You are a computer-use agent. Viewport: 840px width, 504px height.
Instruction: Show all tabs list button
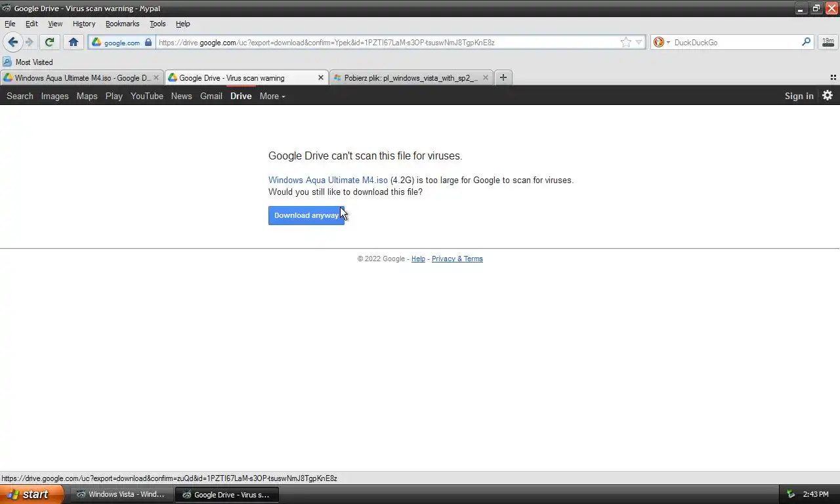pyautogui.click(x=833, y=77)
